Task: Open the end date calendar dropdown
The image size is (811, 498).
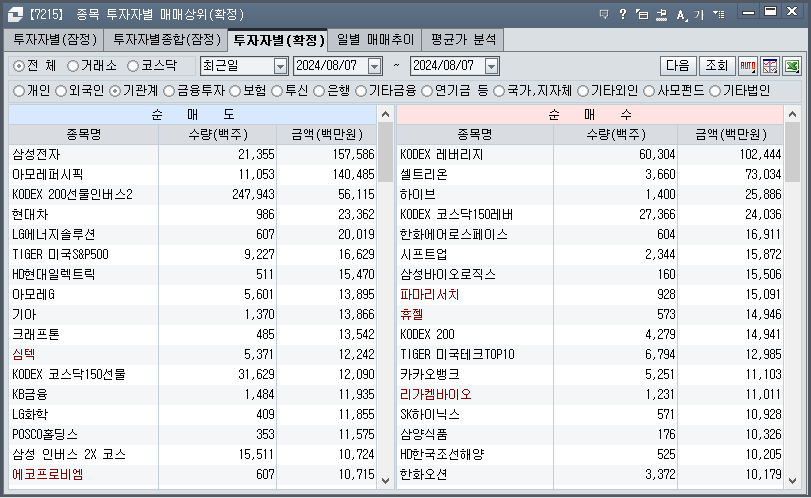Action: [491, 66]
